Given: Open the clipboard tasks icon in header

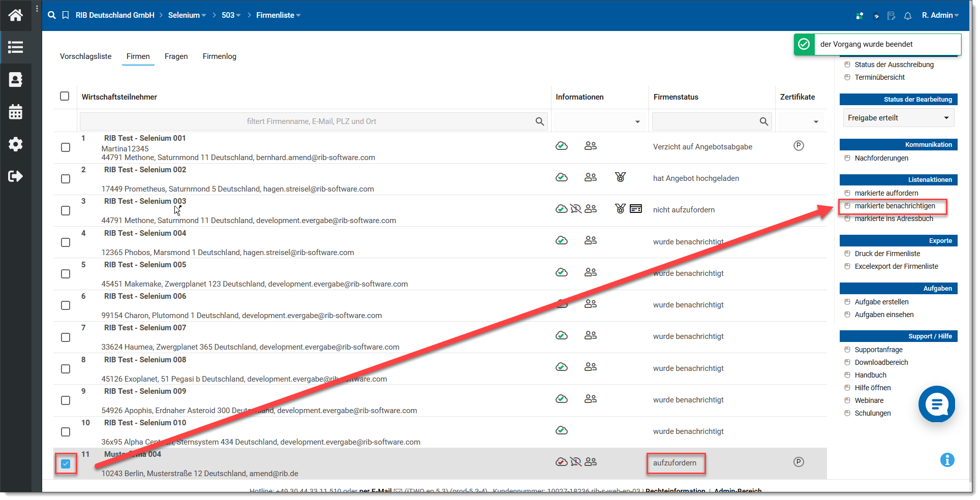Looking at the screenshot, I should (876, 16).
